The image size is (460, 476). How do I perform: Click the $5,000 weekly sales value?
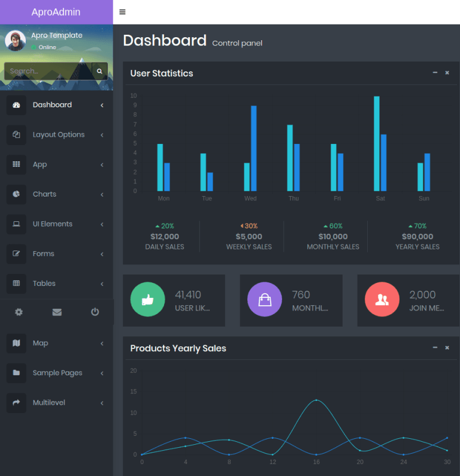pos(249,236)
